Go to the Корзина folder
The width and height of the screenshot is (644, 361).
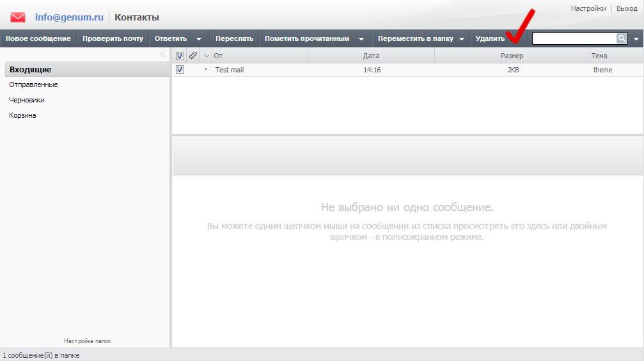pos(22,115)
